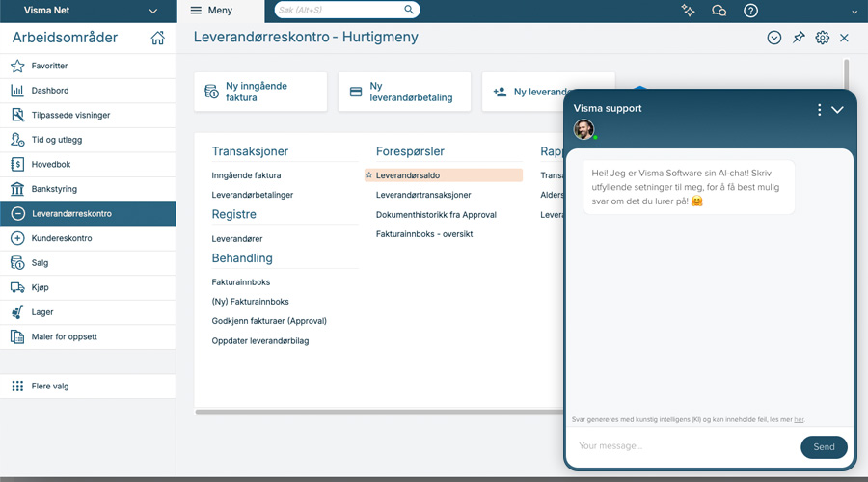Screen dimensions: 868x482
Task: Click the Bankstyring bank icon
Action: (x=17, y=189)
